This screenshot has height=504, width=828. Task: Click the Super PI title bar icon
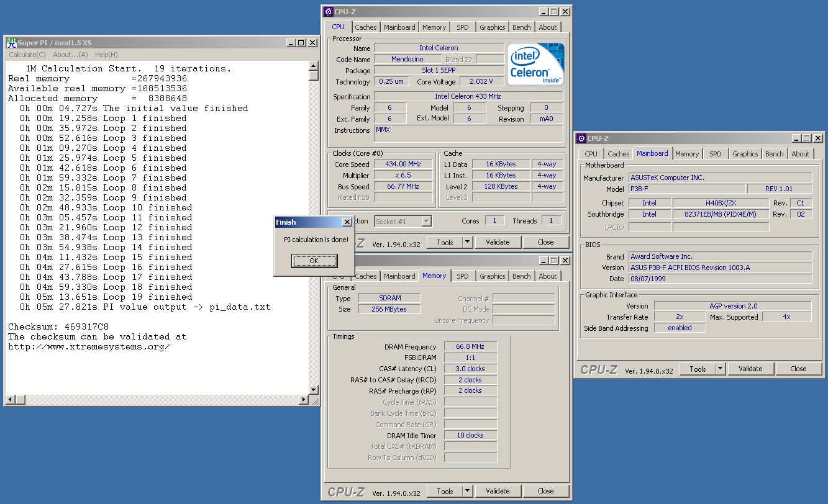11,42
